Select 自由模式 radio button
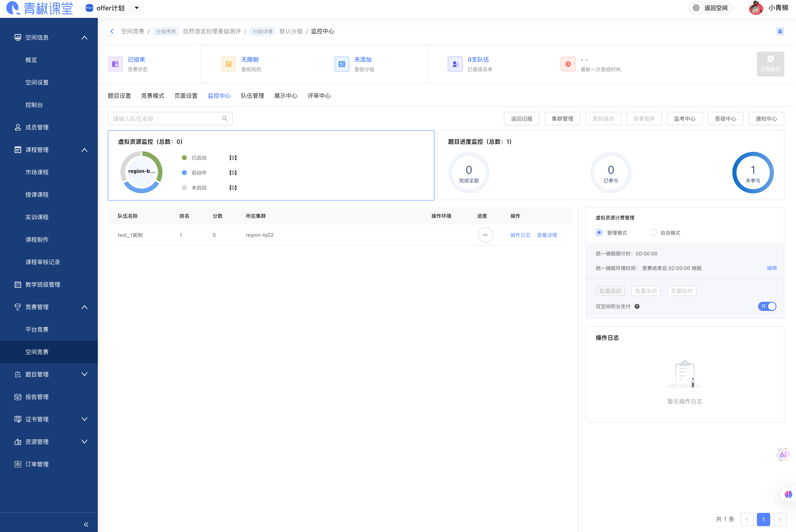 coord(653,233)
